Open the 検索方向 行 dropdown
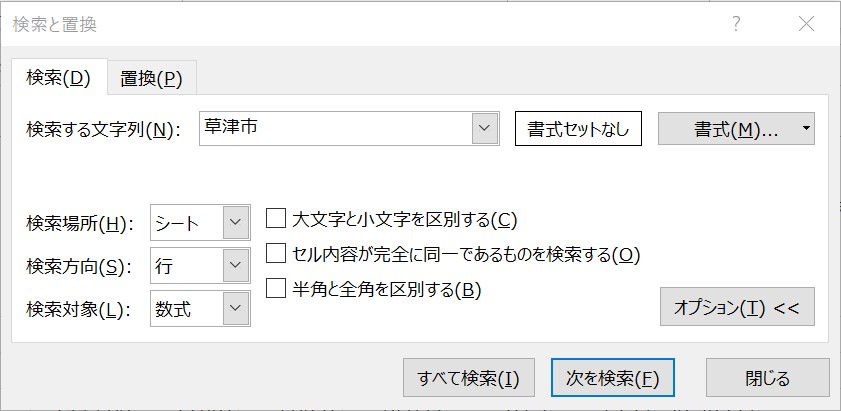The width and height of the screenshot is (841, 411). click(x=236, y=265)
